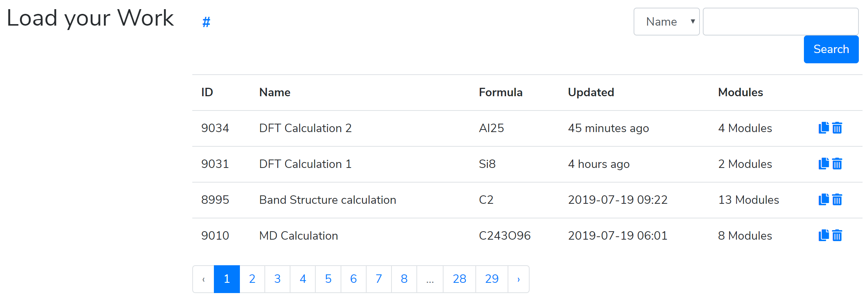The image size is (868, 300).
Task: Delete the MD Calculation entry
Action: pos(837,235)
